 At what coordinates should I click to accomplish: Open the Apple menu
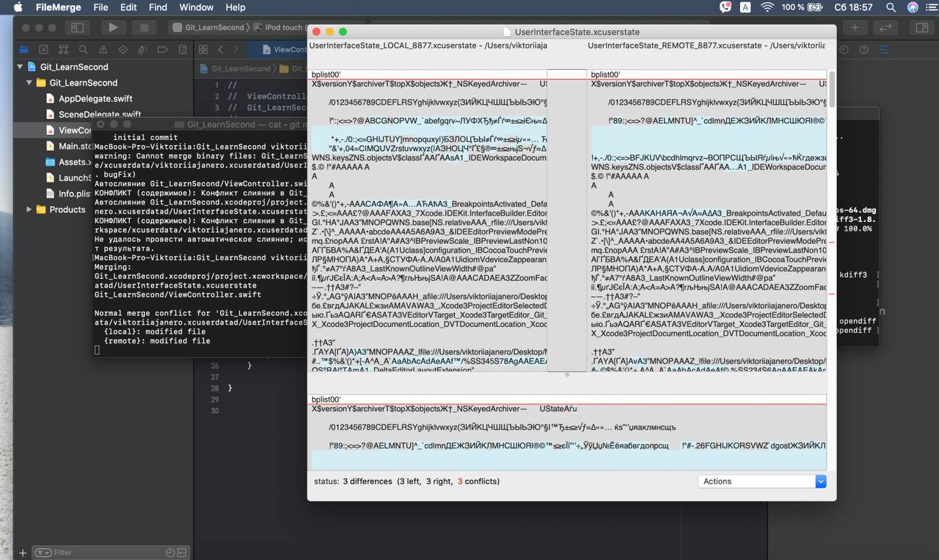click(18, 7)
